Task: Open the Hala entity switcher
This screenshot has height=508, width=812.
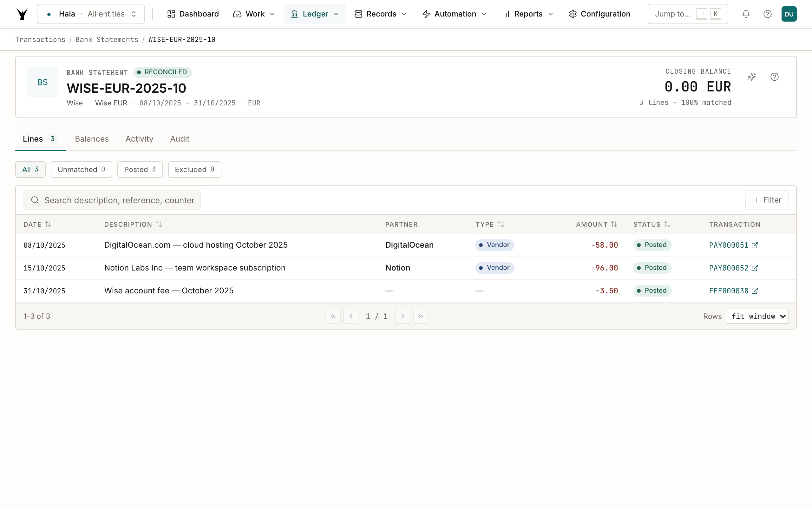Action: click(x=91, y=14)
